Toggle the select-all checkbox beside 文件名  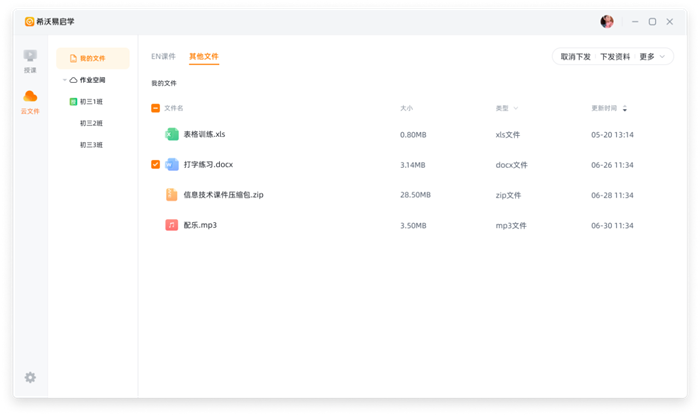click(155, 108)
